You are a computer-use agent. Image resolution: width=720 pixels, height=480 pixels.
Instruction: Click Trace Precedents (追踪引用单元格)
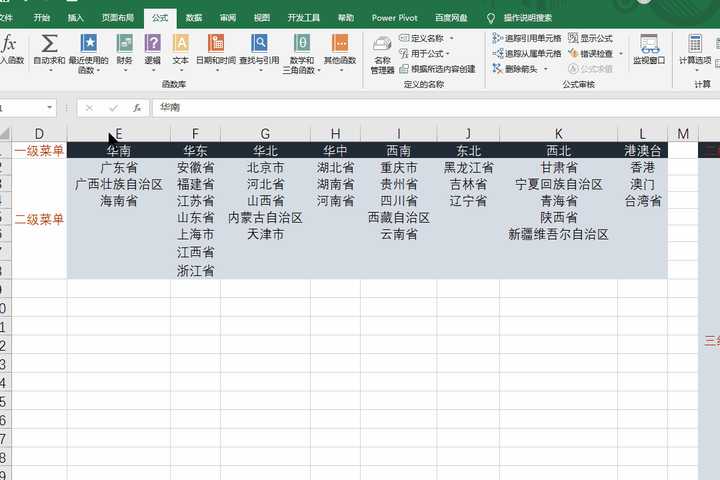527,38
